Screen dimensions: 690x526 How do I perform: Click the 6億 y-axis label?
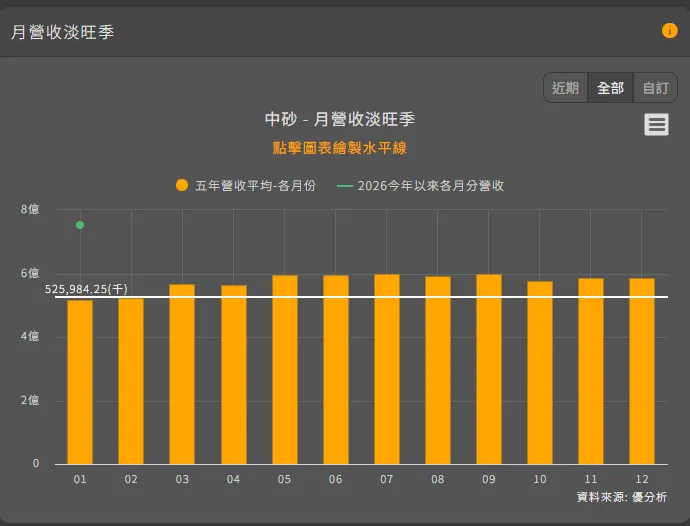(x=30, y=273)
